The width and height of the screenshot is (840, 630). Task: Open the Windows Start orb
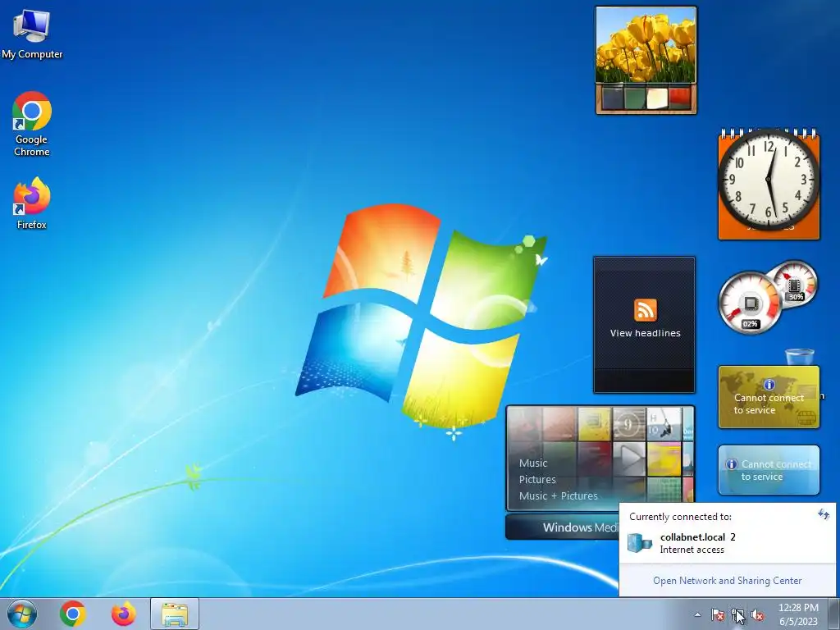click(22, 614)
